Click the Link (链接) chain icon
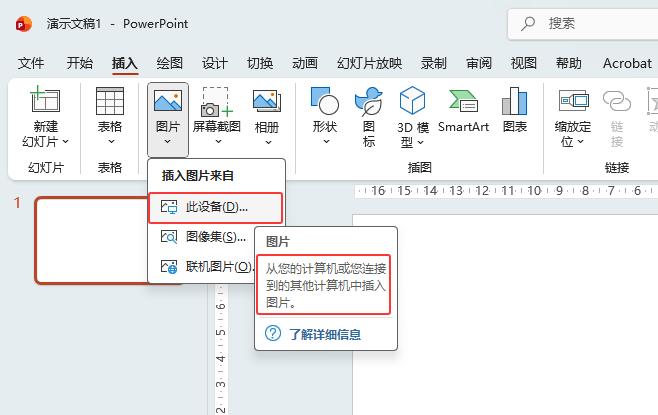Screen dimensions: 658x415 616,101
